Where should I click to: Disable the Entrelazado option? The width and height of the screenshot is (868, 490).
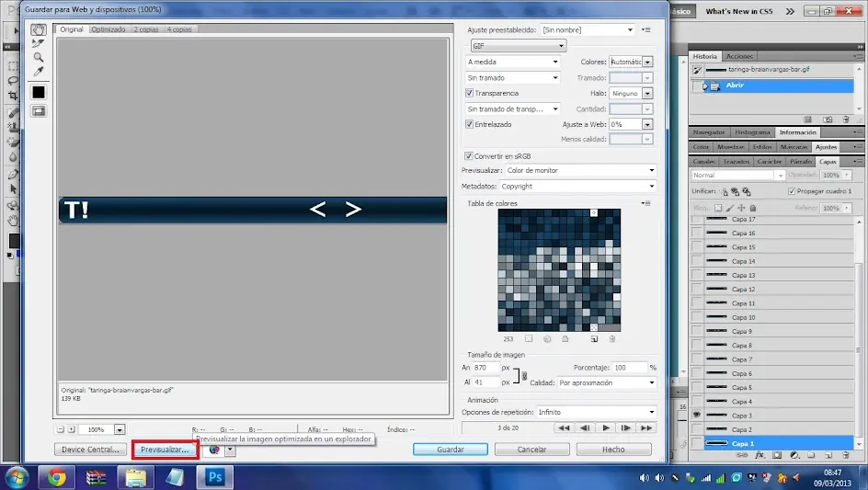click(470, 125)
